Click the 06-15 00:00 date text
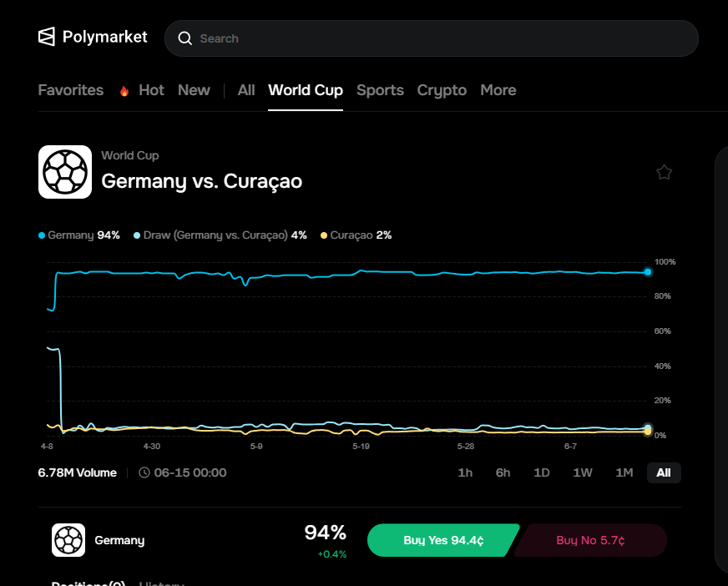 pyautogui.click(x=190, y=472)
